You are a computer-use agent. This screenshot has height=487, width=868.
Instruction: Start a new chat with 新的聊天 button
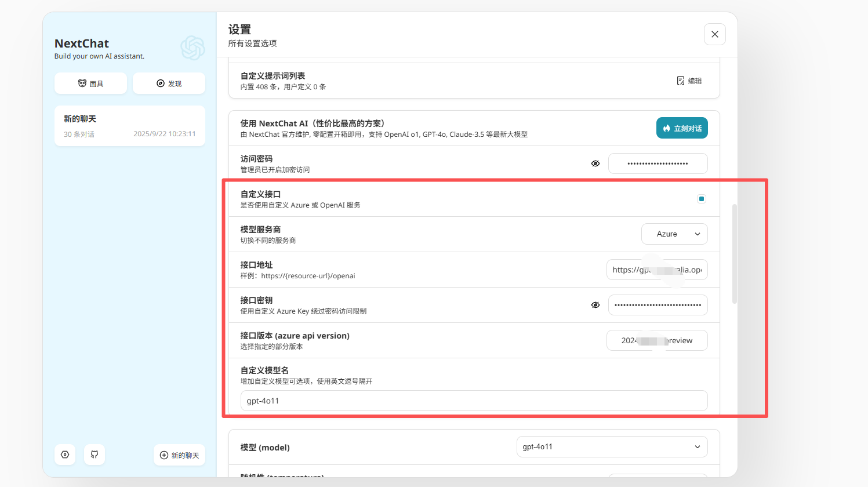[x=179, y=455]
